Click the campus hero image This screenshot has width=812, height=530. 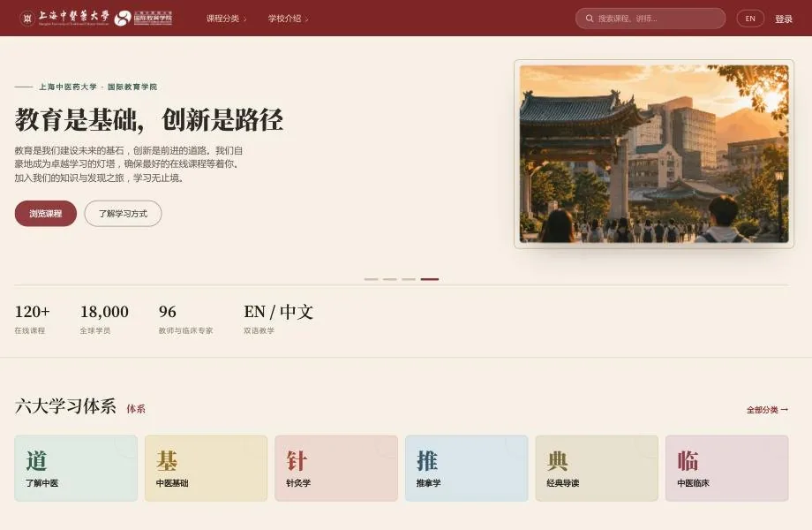click(653, 154)
